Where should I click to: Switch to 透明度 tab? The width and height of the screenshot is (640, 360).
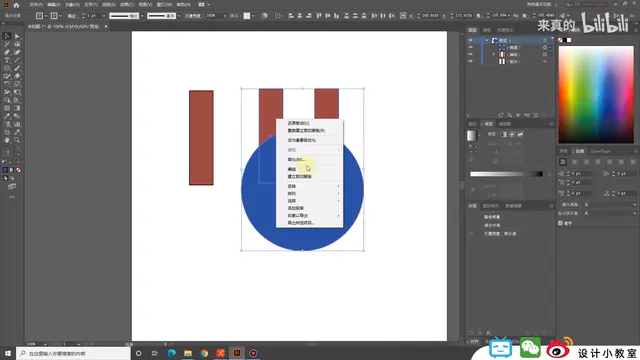505,124
